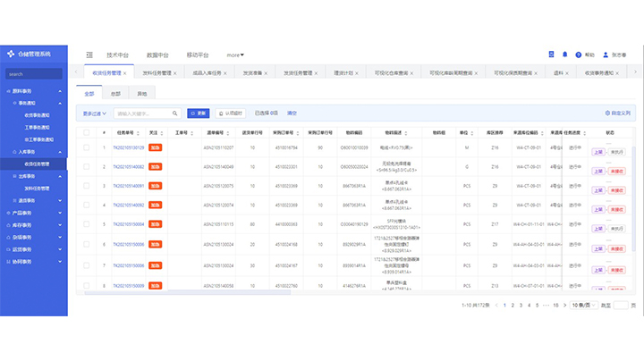Open the more menu in top navigation

tap(235, 55)
